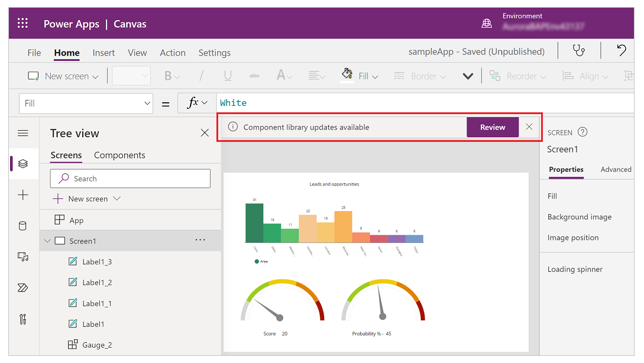Select Gauge_2 in the tree
This screenshot has width=644, height=363.
point(130,345)
